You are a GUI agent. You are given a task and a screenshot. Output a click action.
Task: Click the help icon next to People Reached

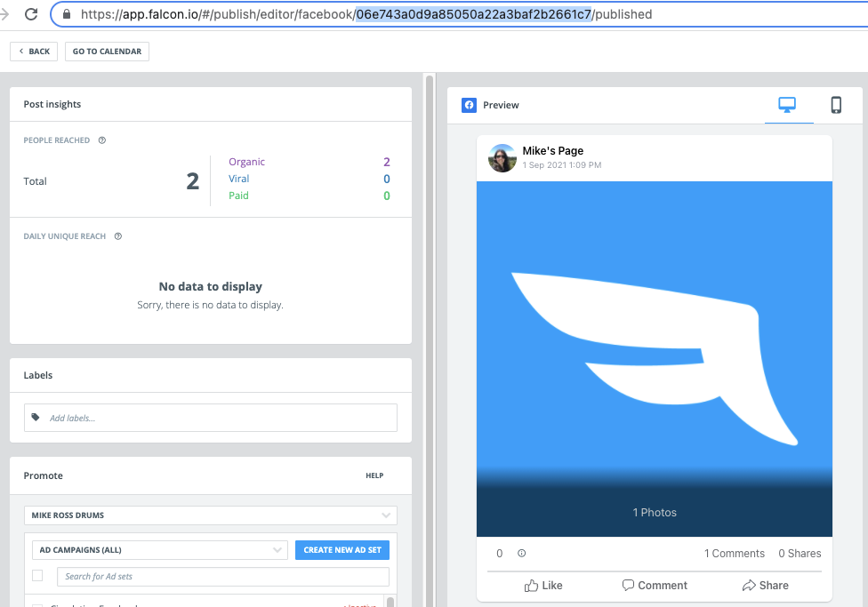point(102,140)
